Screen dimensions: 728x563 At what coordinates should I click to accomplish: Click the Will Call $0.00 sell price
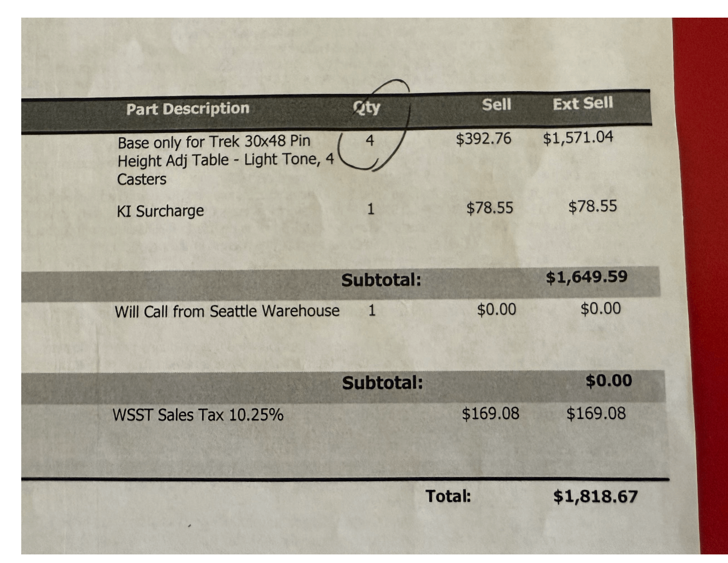pos(496,310)
